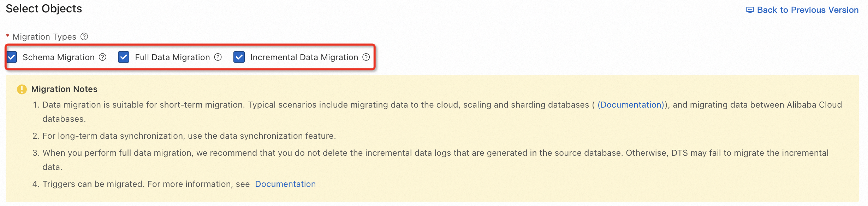Click the Full Data Migration help icon
The image size is (868, 206).
pos(218,57)
